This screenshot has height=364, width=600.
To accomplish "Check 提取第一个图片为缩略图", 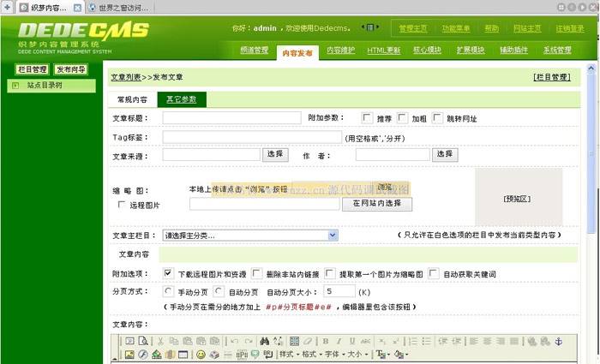I will tap(329, 273).
